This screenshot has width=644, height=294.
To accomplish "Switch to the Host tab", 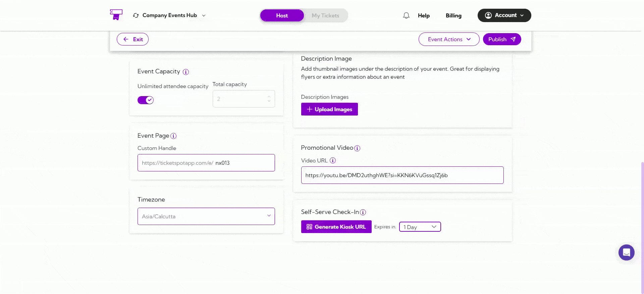I will (x=282, y=15).
